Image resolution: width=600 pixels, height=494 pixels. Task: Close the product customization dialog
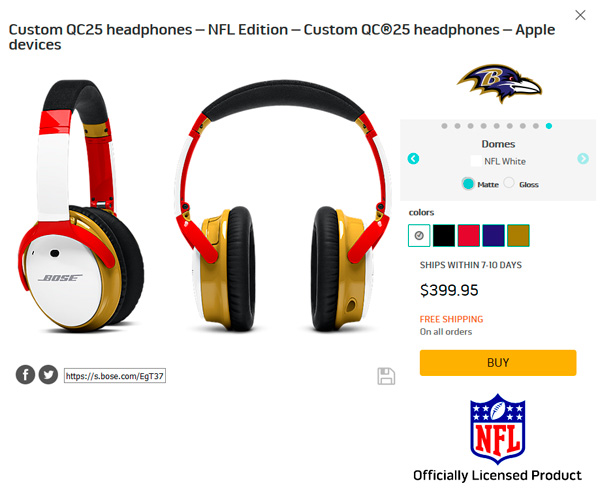pos(580,15)
